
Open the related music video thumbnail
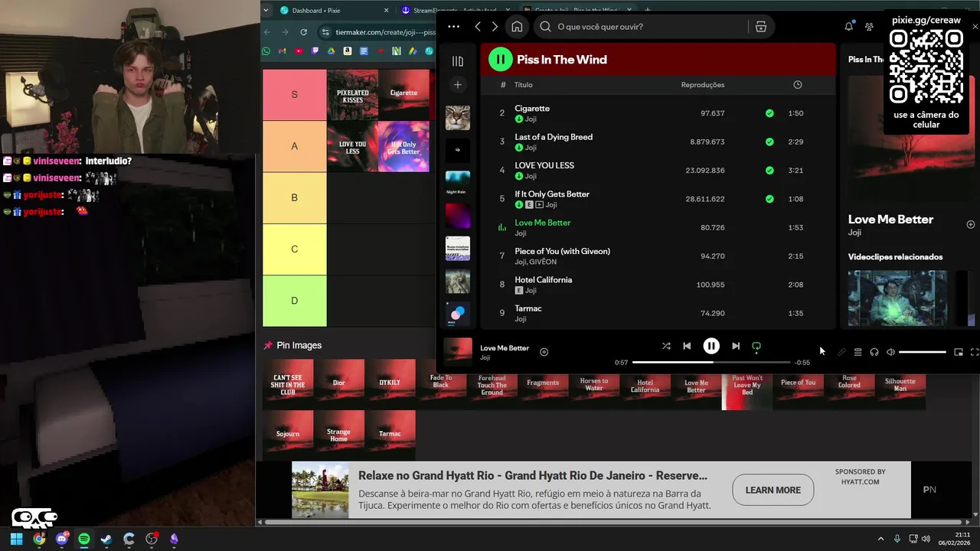pyautogui.click(x=897, y=298)
